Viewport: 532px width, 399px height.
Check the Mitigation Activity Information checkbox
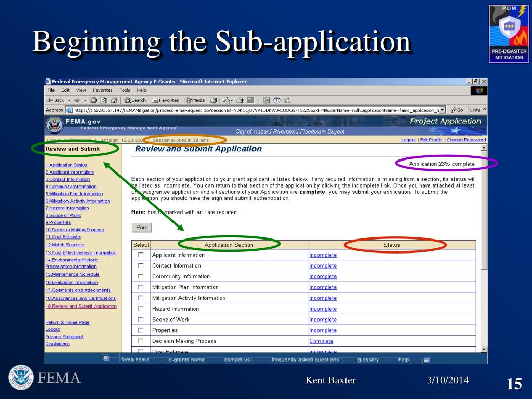point(141,298)
